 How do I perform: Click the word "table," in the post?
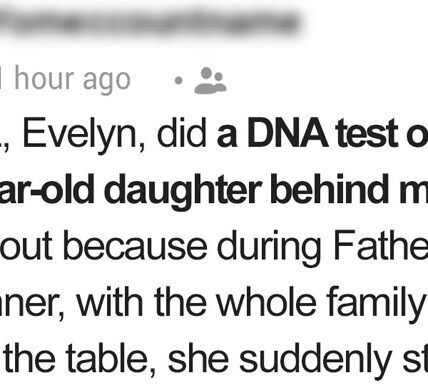[111, 360]
